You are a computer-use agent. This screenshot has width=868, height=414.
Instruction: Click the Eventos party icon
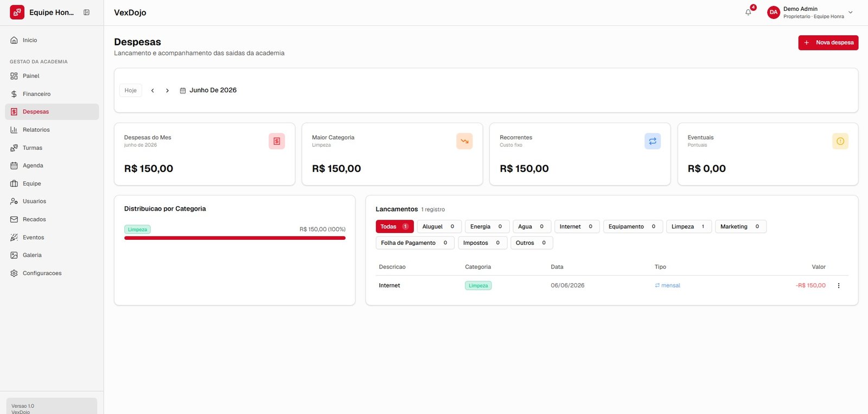point(14,237)
